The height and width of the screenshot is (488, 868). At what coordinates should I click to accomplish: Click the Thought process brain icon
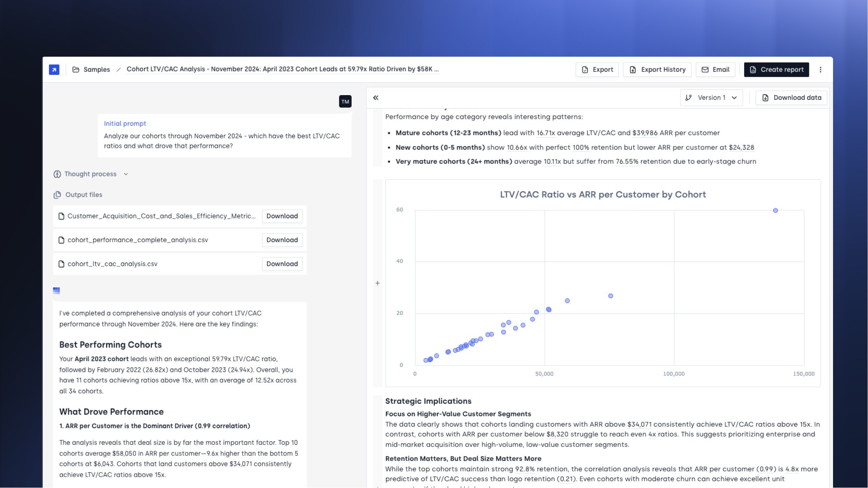pyautogui.click(x=57, y=174)
